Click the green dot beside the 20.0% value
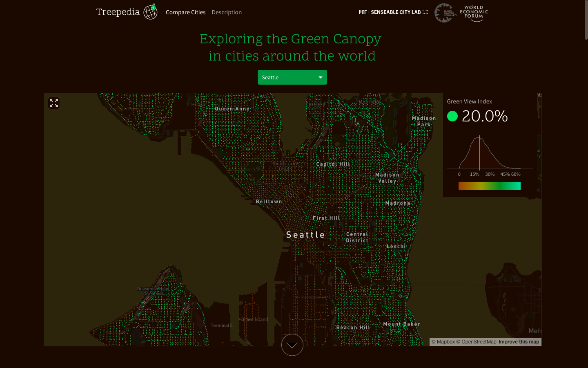 (452, 116)
